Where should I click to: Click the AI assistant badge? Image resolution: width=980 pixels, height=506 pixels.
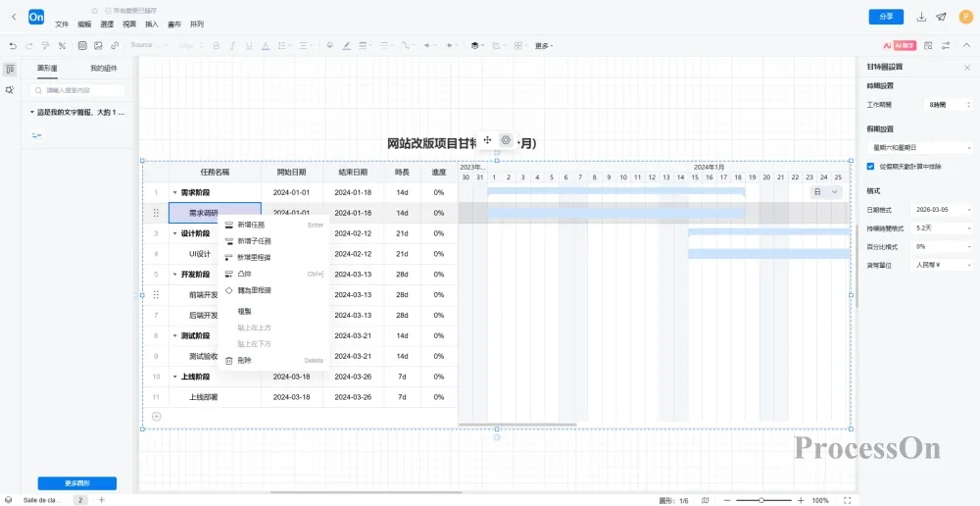tap(899, 45)
